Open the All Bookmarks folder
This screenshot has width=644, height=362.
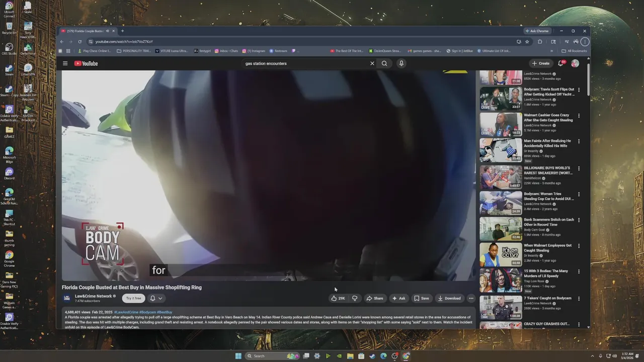[x=575, y=51]
